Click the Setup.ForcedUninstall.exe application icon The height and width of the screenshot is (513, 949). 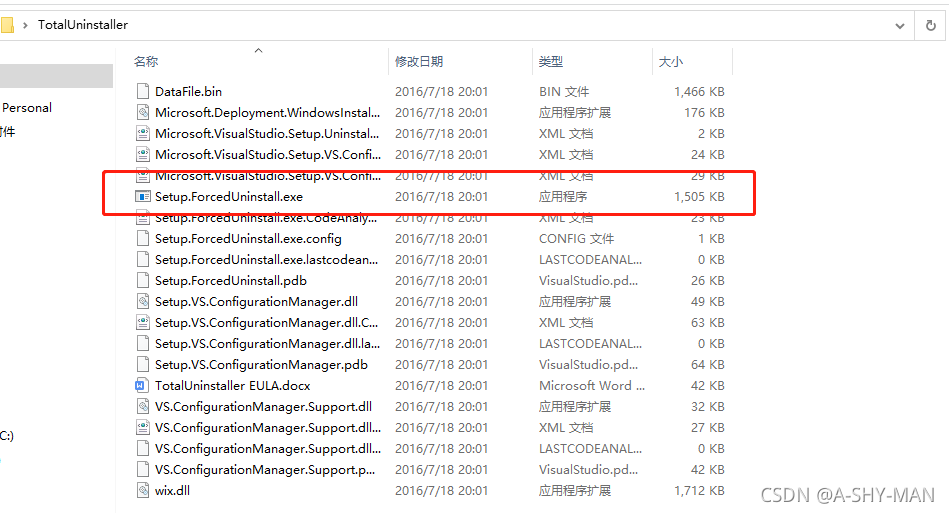(x=143, y=197)
